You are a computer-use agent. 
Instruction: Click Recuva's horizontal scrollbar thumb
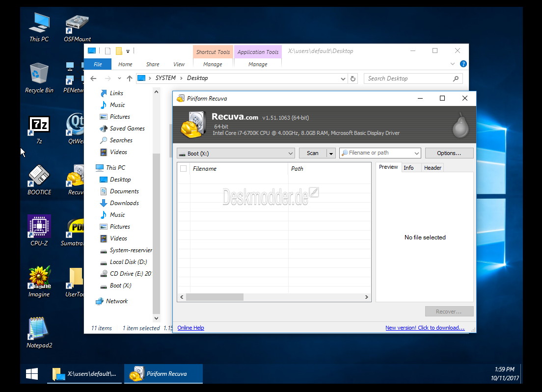(215, 297)
